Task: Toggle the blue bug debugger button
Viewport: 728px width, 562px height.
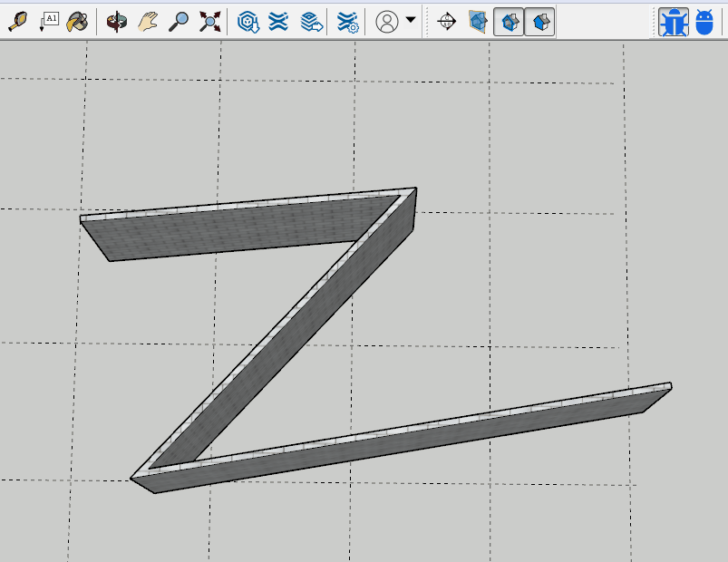Action: pyautogui.click(x=674, y=22)
